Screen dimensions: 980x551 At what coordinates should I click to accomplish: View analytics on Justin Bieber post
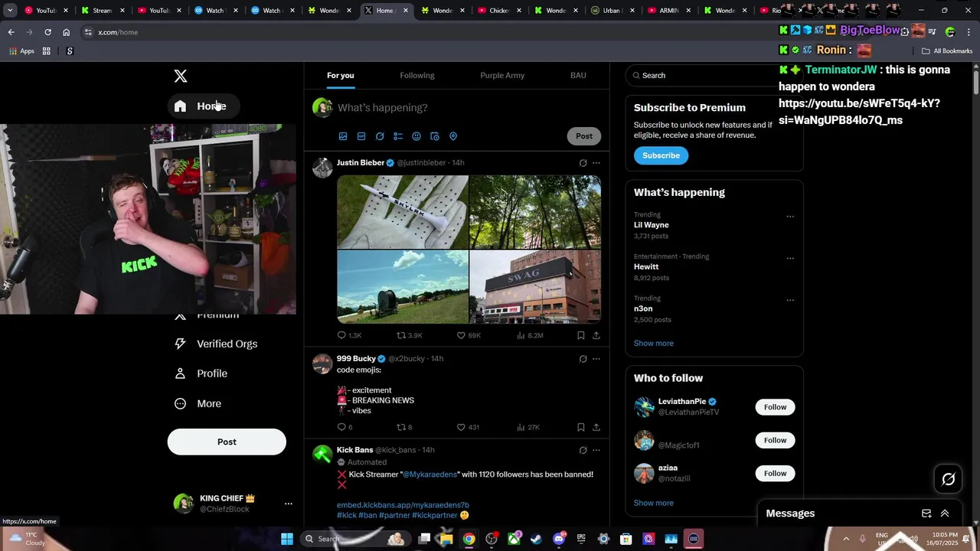[530, 335]
